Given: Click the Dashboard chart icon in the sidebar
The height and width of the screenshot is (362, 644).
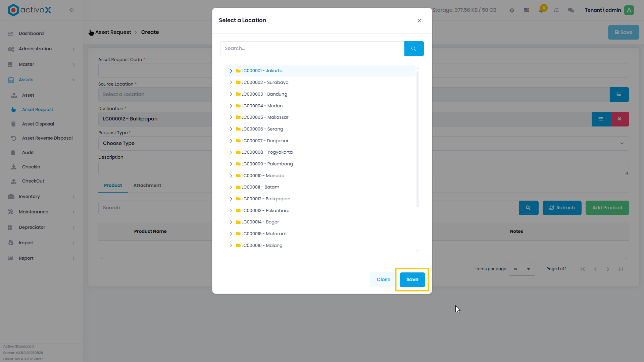Looking at the screenshot, I should 10,34.
